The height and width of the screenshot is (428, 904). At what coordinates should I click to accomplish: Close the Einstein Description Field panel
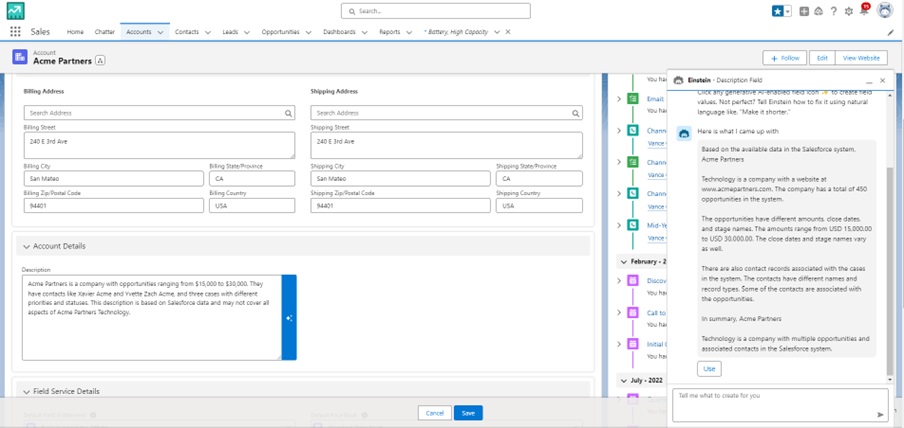[x=883, y=81]
